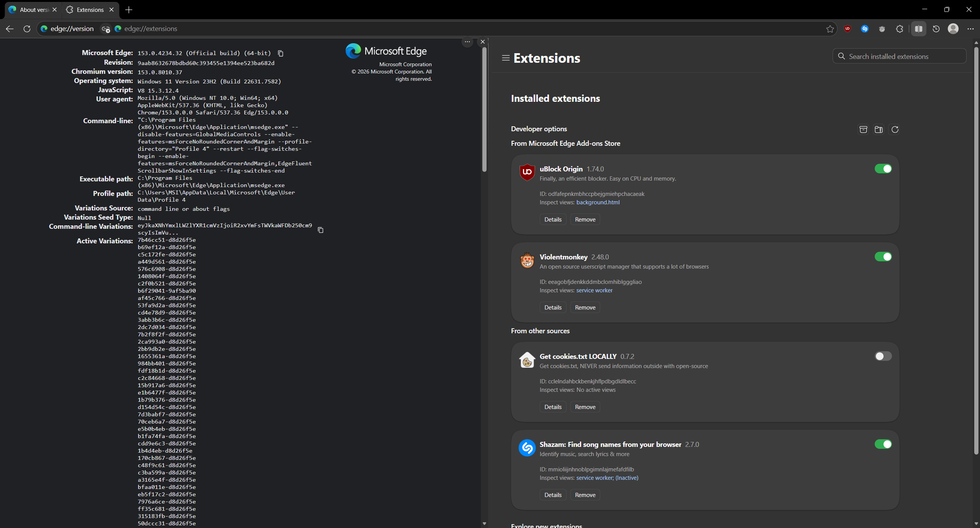Open the Violentmonkey toolbar icon
Image resolution: width=980 pixels, height=528 pixels.
(x=882, y=29)
